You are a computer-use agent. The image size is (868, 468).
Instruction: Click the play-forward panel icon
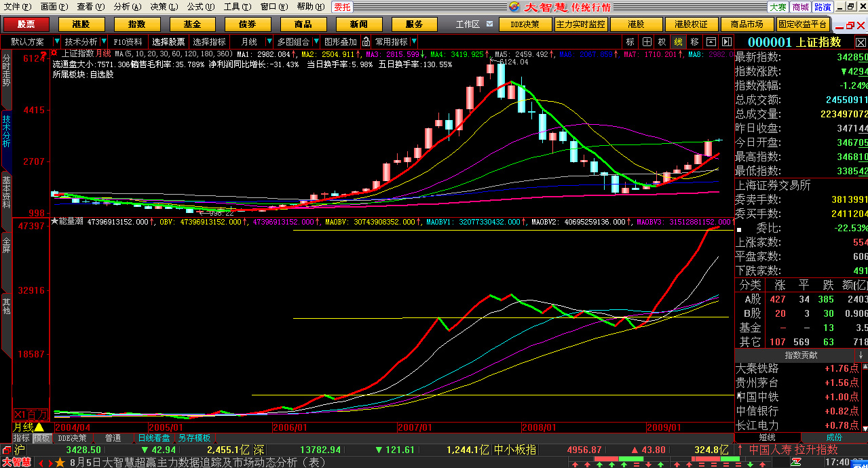726,42
